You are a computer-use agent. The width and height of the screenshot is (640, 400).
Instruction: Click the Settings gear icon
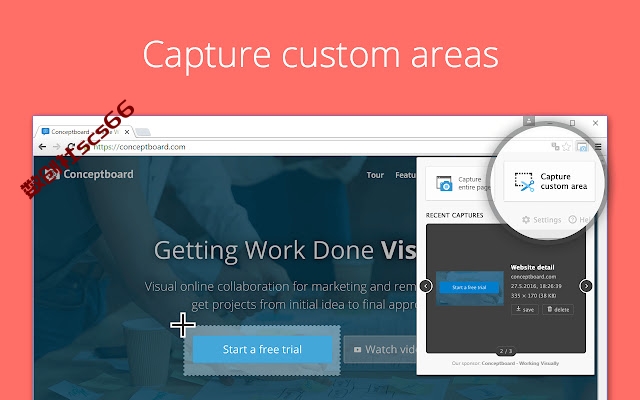[x=526, y=220]
